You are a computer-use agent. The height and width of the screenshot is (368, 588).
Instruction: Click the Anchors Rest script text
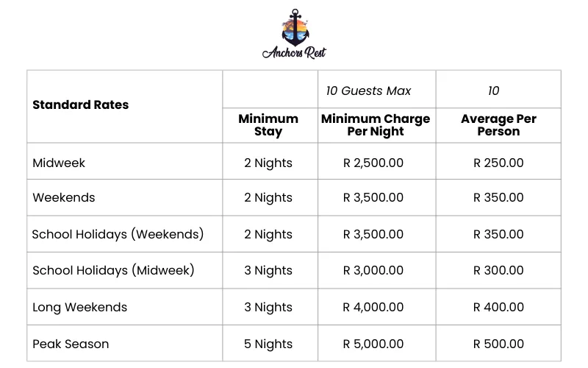[295, 53]
